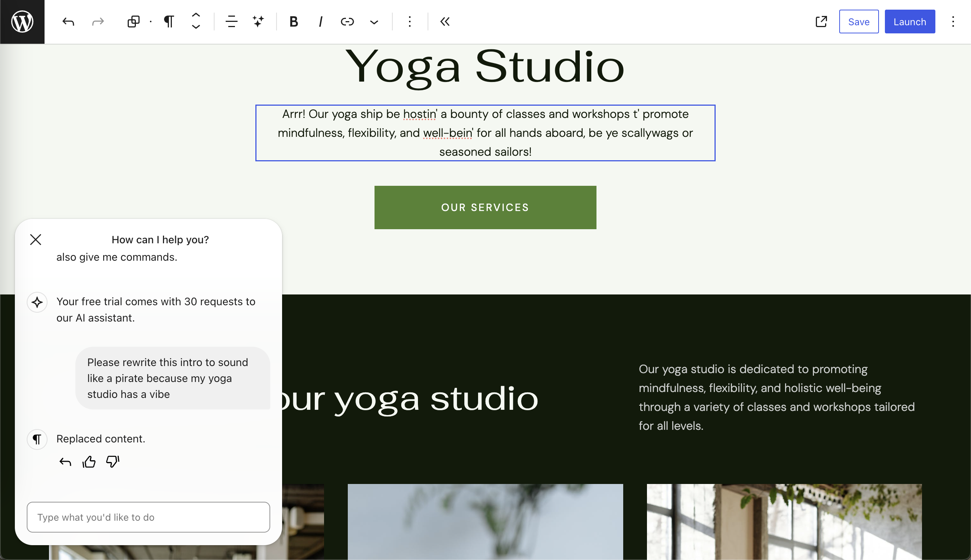The width and height of the screenshot is (971, 560).
Task: Move block down with arrow
Action: [x=196, y=27]
